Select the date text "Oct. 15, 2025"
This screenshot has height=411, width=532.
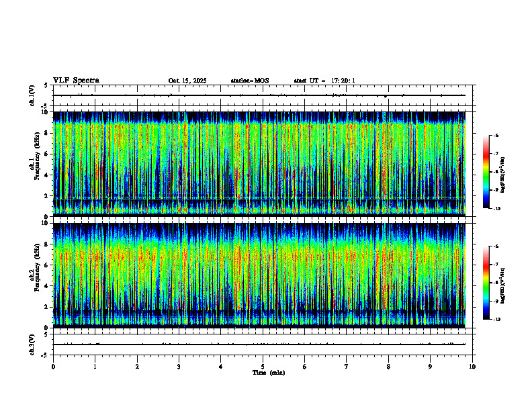click(x=187, y=81)
